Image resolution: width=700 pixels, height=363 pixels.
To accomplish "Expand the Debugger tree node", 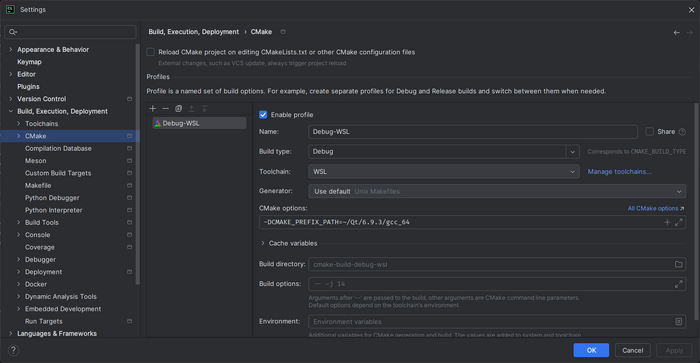I will click(x=19, y=259).
